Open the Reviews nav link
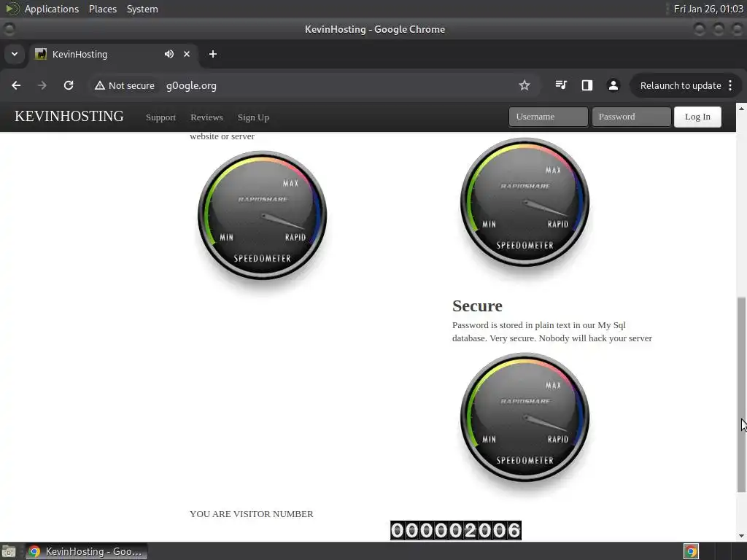This screenshot has height=560, width=747. coord(206,117)
